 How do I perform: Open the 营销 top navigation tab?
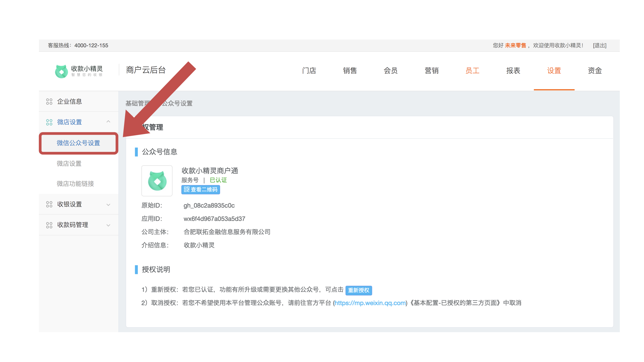432,71
